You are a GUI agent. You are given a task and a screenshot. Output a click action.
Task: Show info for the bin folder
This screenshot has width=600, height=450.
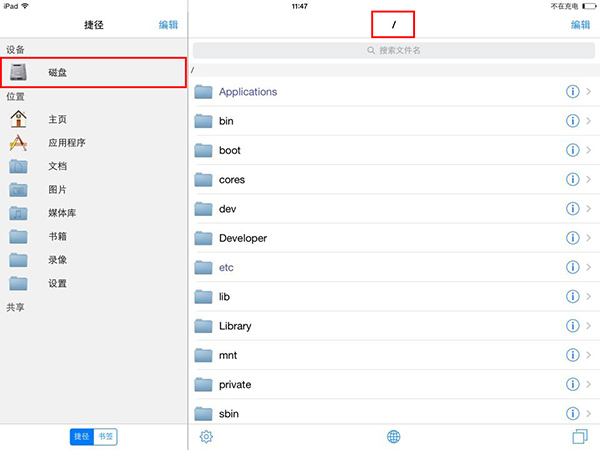[x=572, y=121]
